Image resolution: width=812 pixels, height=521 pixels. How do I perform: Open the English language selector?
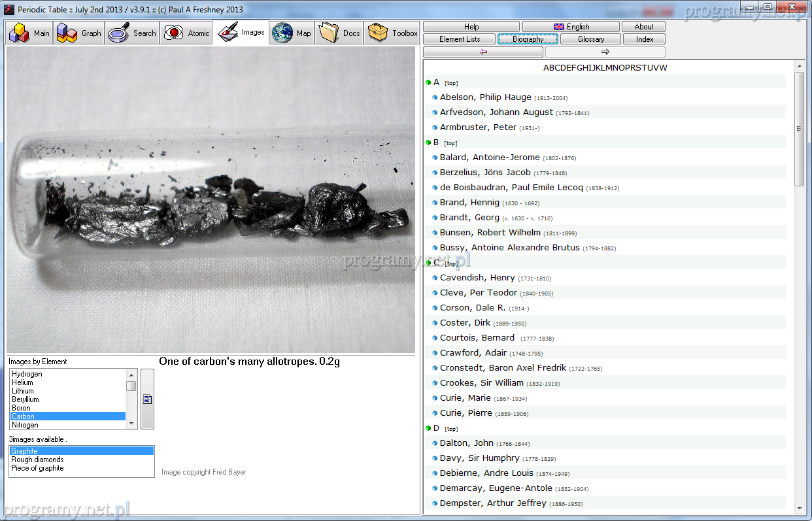point(571,27)
